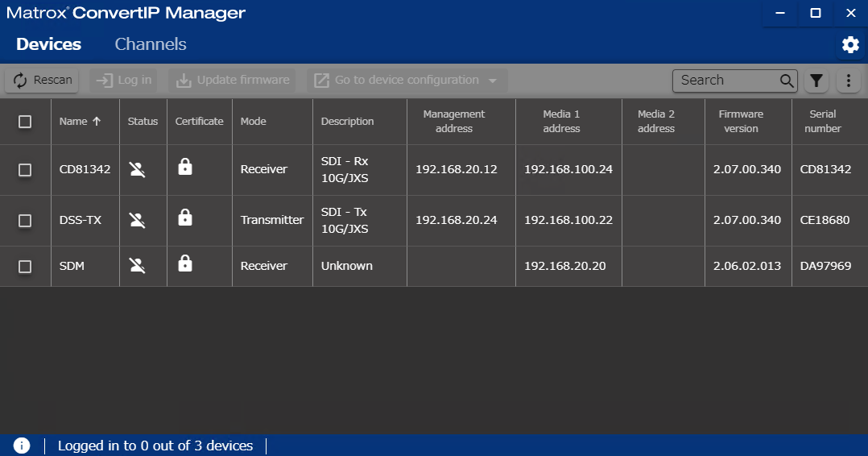Click the sort arrow next to Name
This screenshot has height=456, width=868.
[x=97, y=122]
